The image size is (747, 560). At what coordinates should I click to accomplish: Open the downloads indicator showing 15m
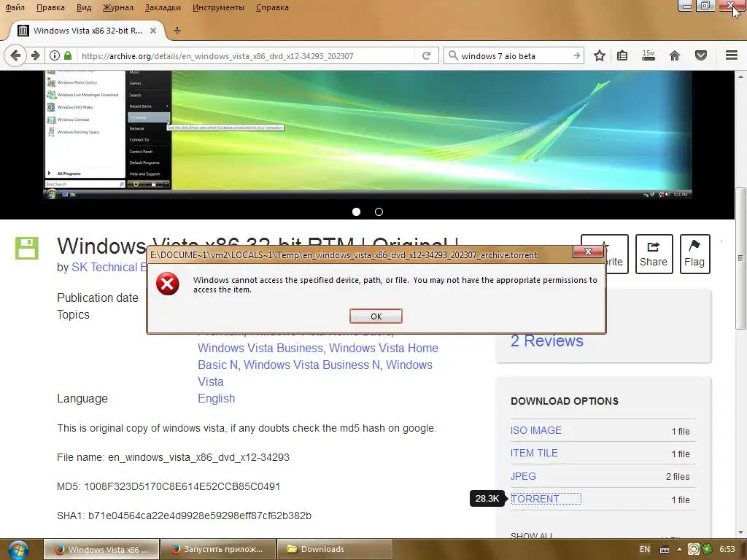point(649,55)
